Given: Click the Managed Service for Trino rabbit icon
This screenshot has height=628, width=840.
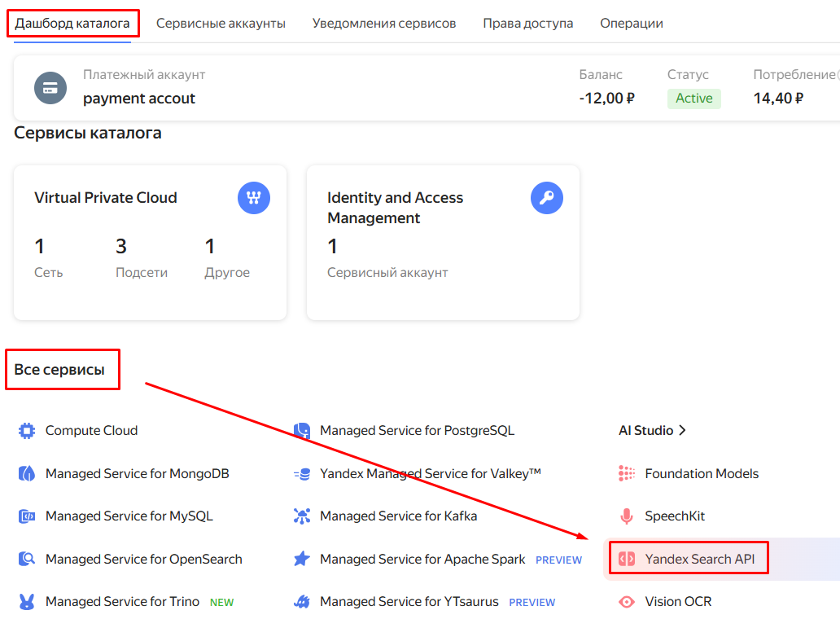Looking at the screenshot, I should click(x=27, y=602).
